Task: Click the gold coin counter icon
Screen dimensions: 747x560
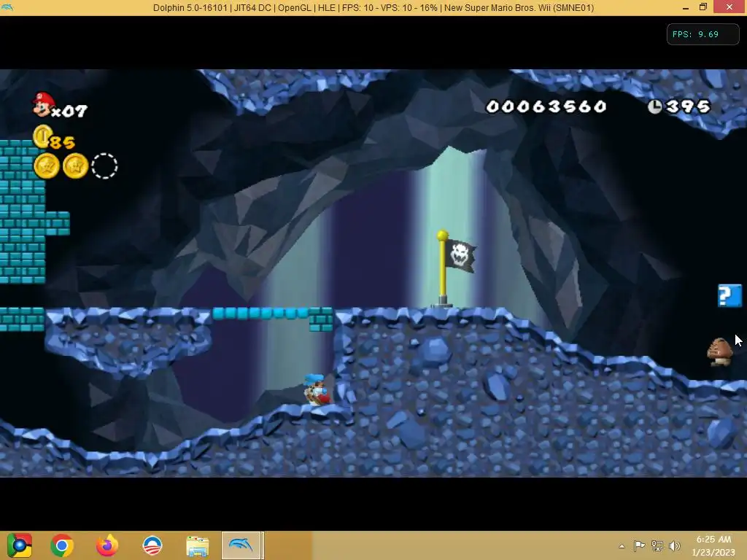Action: 42,136
